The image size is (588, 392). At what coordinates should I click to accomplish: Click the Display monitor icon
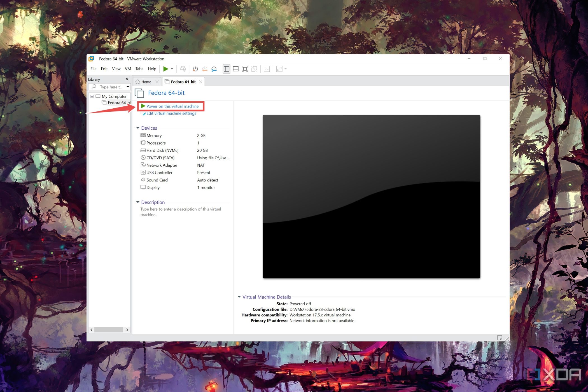pyautogui.click(x=143, y=187)
